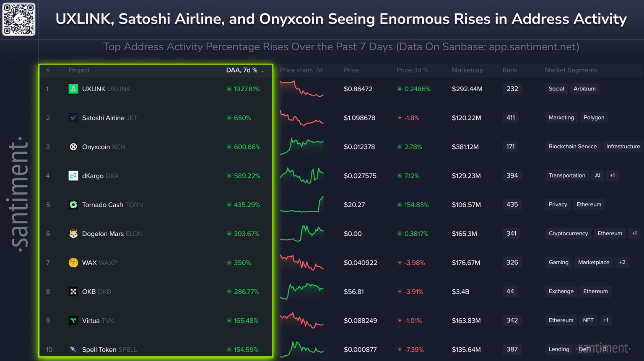Click the Privacy segment tag
This screenshot has width=644, height=361.
point(558,204)
